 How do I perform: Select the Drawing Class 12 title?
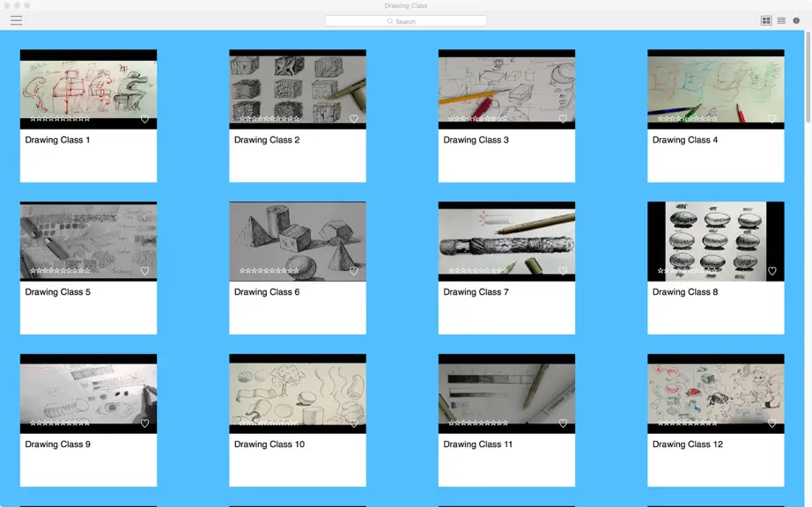click(x=687, y=444)
